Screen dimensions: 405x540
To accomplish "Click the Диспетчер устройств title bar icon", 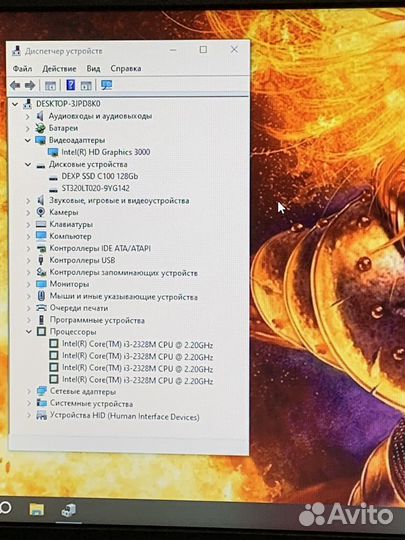I will [x=17, y=51].
